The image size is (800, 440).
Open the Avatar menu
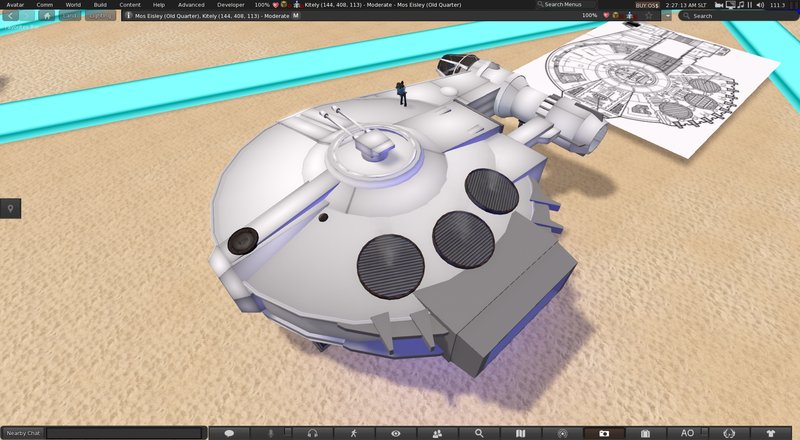tap(15, 5)
